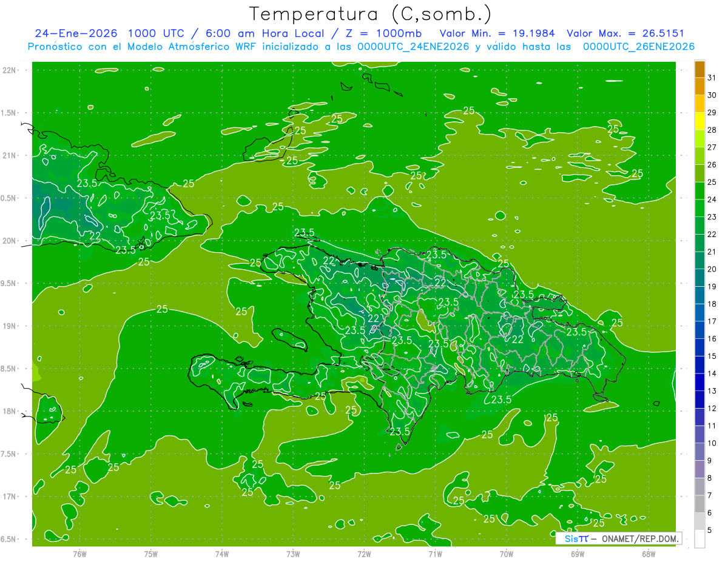Click the color scale label '31'

[712, 78]
